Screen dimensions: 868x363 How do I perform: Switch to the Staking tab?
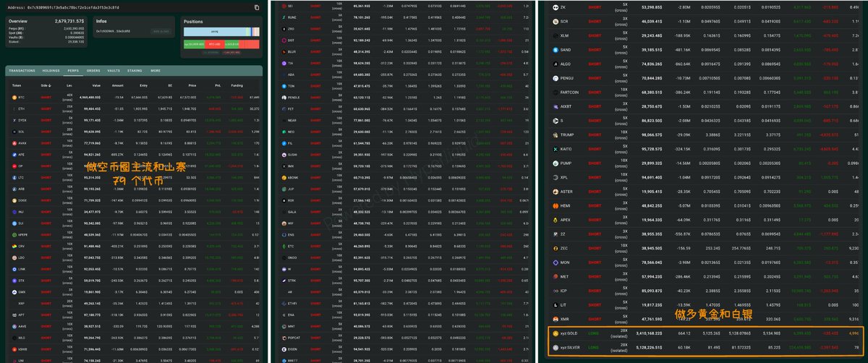pyautogui.click(x=135, y=71)
